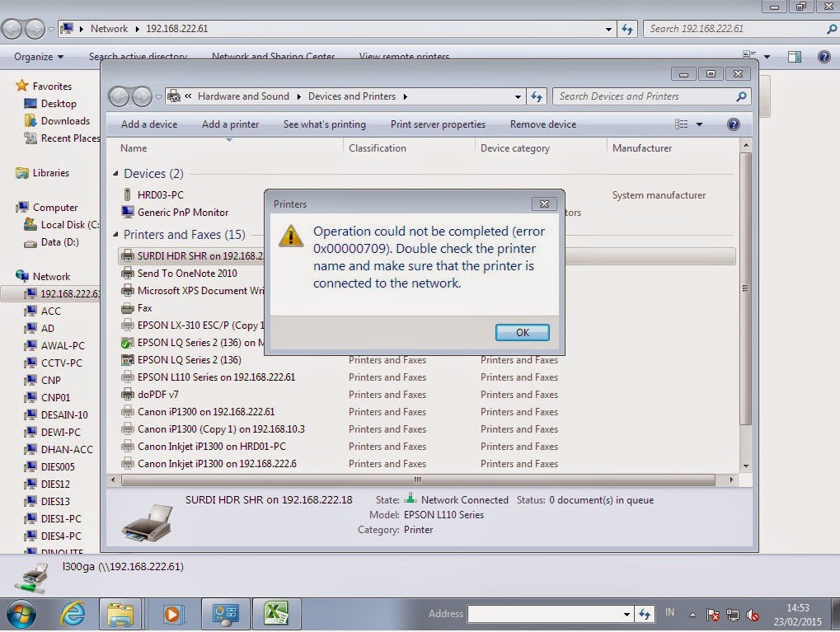The height and width of the screenshot is (632, 840).
Task: Select Send To OneNote 2010 printer icon
Action: click(x=128, y=274)
